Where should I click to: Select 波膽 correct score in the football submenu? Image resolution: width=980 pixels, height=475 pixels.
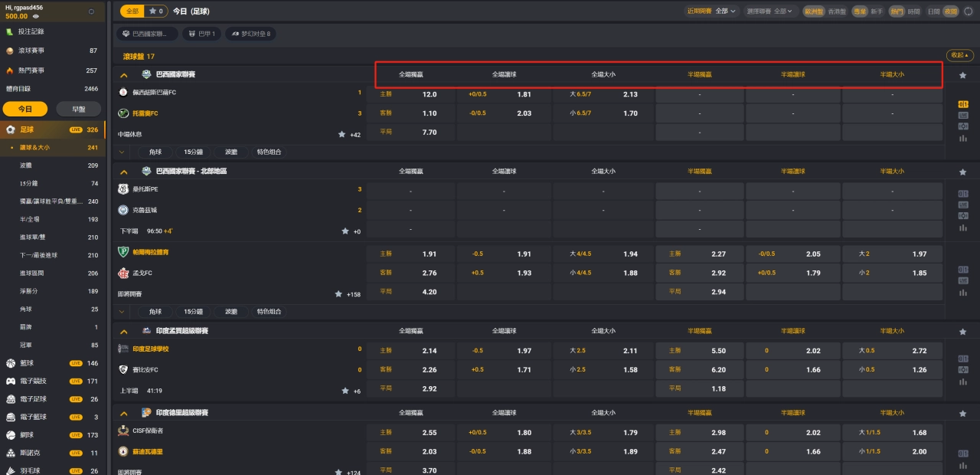[x=26, y=165]
